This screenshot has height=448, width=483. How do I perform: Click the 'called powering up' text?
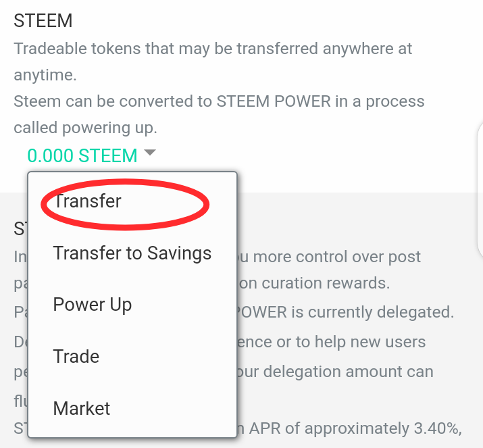(x=85, y=128)
